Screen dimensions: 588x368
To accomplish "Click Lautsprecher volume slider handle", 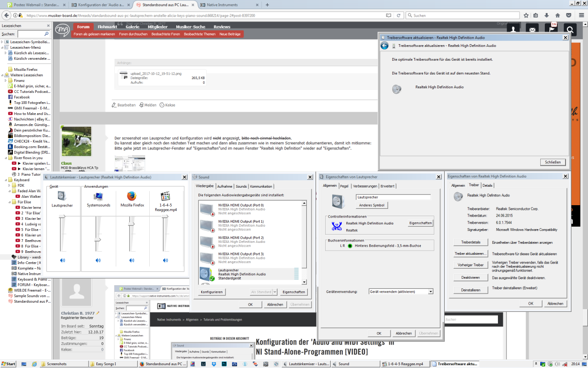I will click(62, 217).
